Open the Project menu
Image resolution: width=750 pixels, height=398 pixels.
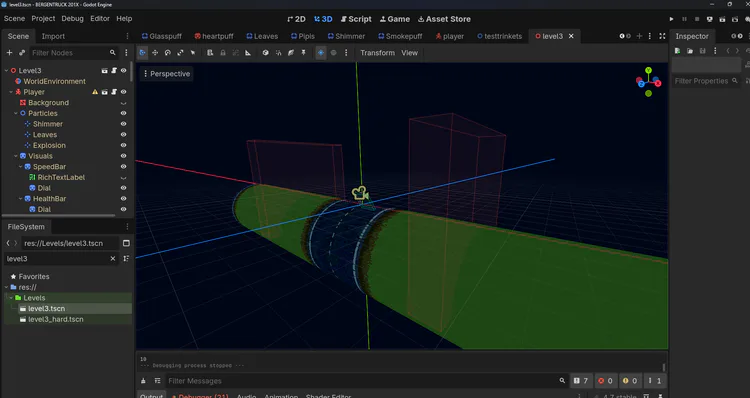click(43, 19)
